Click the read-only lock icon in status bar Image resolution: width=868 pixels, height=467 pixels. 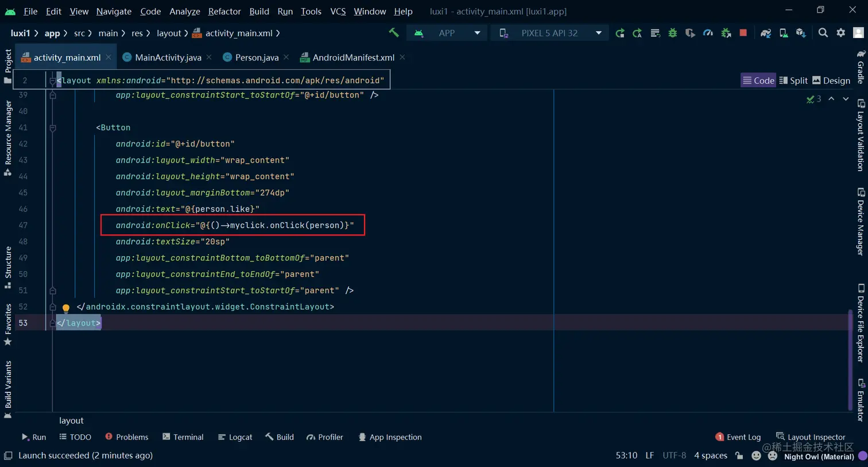point(739,456)
